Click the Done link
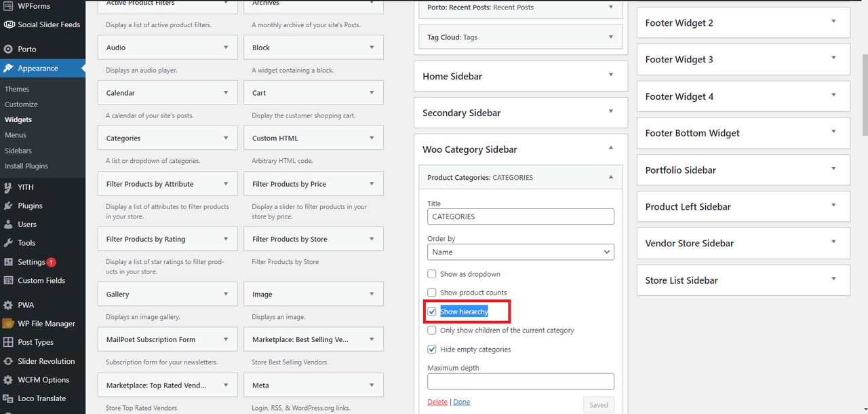The image size is (868, 414). (x=462, y=402)
